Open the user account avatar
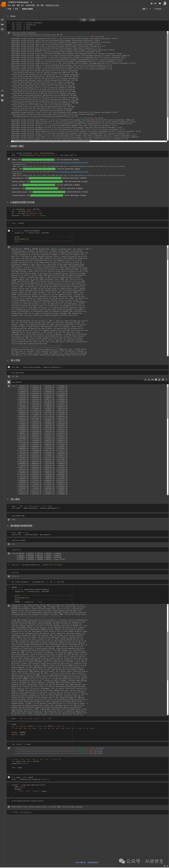Viewport: 169px width, 868px height. [x=165, y=3]
